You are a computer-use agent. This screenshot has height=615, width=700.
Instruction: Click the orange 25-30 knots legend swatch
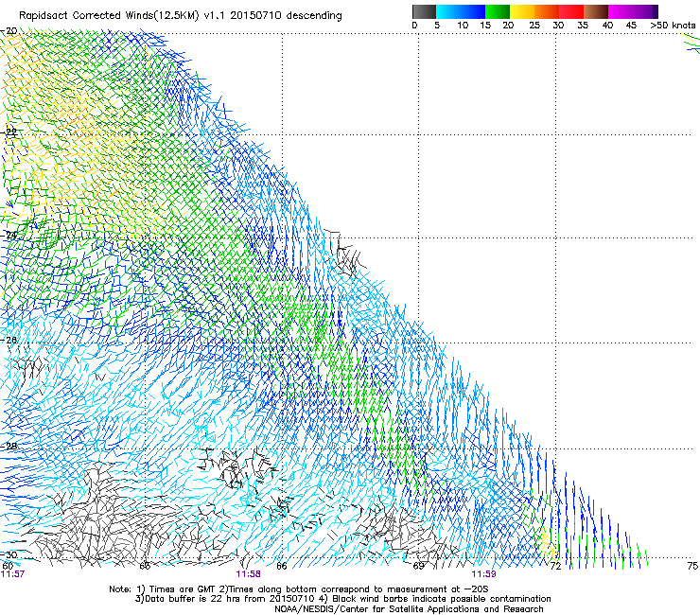coord(547,11)
